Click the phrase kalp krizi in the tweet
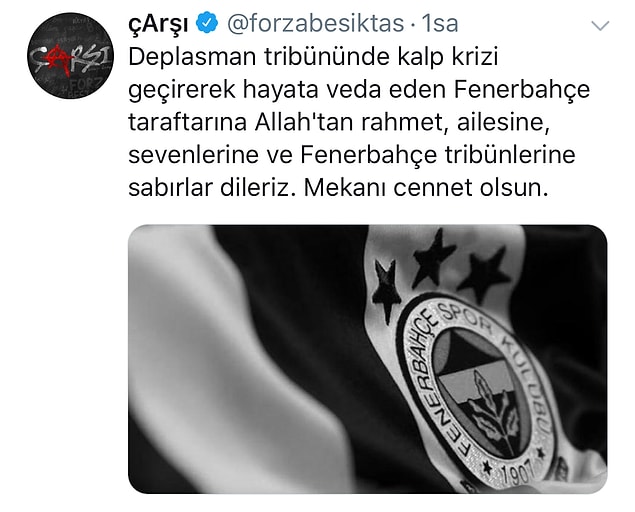 447,57
